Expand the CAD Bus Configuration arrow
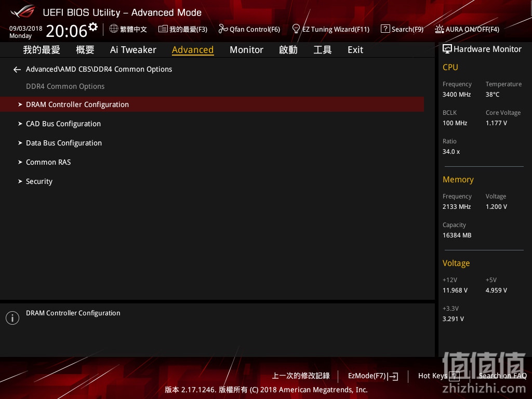The height and width of the screenshot is (399, 532). [20, 124]
